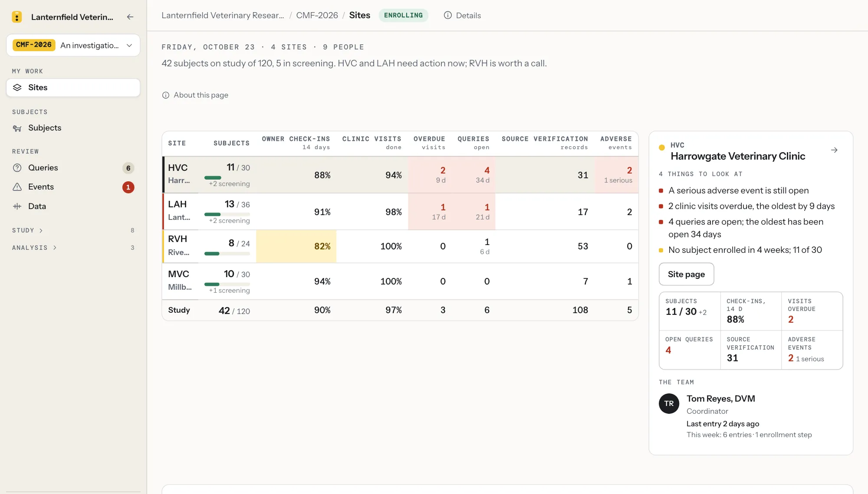Click the Sites layers icon in sidebar
868x494 pixels.
coord(17,88)
